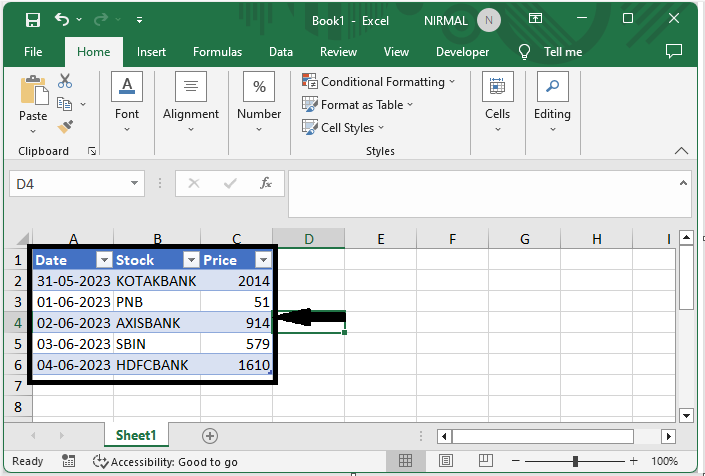
Task: Switch to the Insert tab
Action: pos(151,52)
